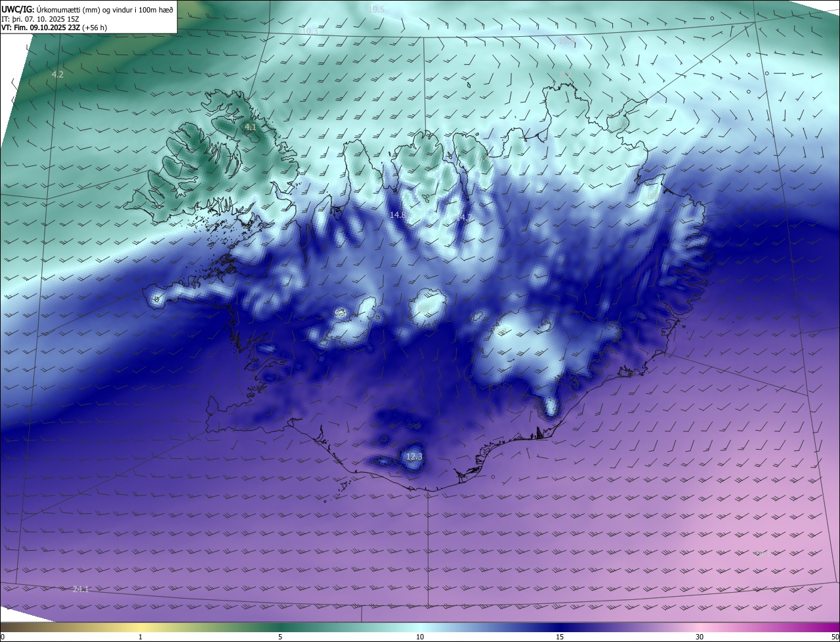Click the colorbar tick label 5
The height and width of the screenshot is (642, 840).
pyautogui.click(x=280, y=637)
